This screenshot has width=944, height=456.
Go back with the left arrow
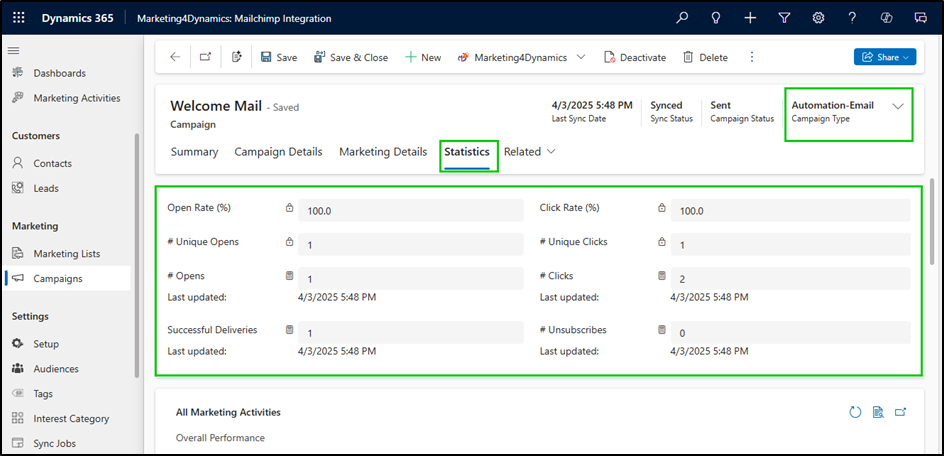(x=175, y=57)
